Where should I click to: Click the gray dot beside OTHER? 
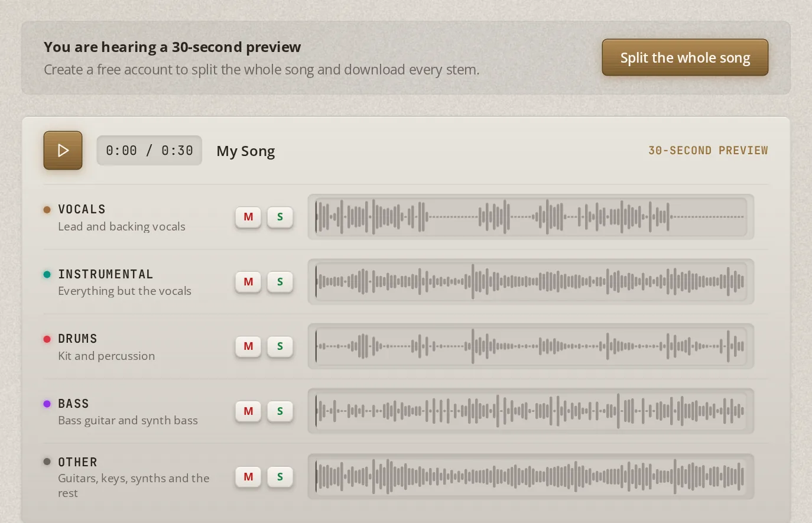pyautogui.click(x=47, y=462)
